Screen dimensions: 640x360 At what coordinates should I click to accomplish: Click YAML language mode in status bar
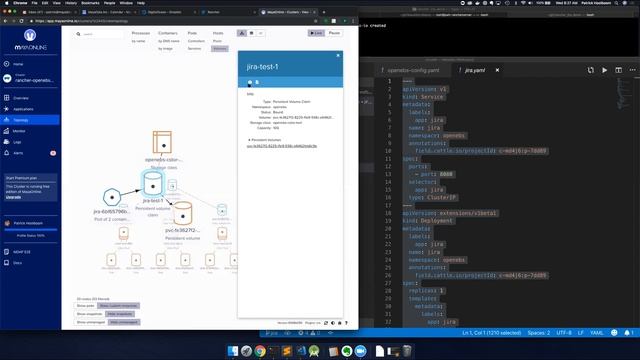pos(596,333)
